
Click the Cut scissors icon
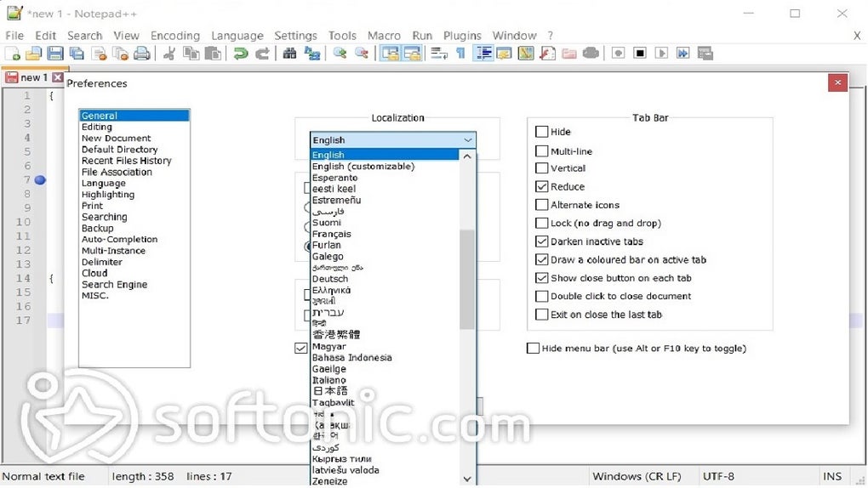click(170, 53)
